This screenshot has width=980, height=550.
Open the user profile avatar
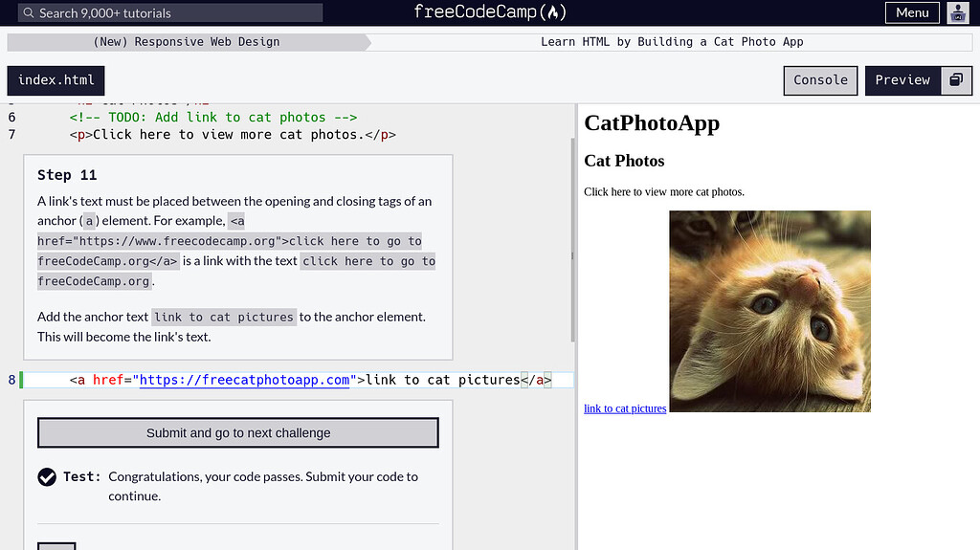[x=957, y=12]
